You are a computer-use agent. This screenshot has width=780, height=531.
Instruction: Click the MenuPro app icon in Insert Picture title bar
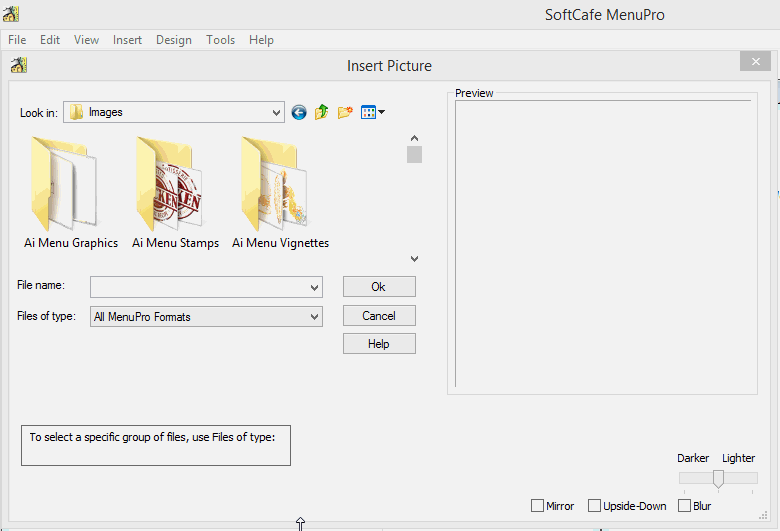(18, 65)
